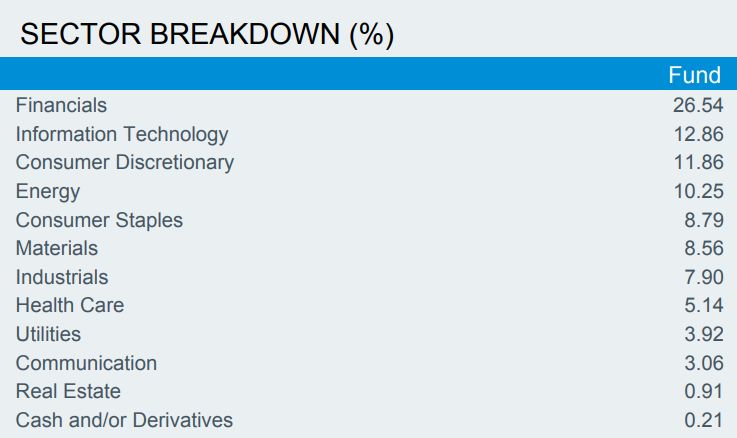Click the Industrials row label
737x438 pixels.
(x=62, y=277)
